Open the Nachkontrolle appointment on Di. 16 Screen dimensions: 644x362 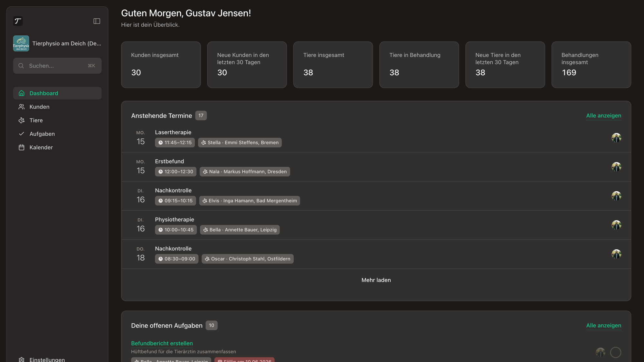tap(376, 196)
